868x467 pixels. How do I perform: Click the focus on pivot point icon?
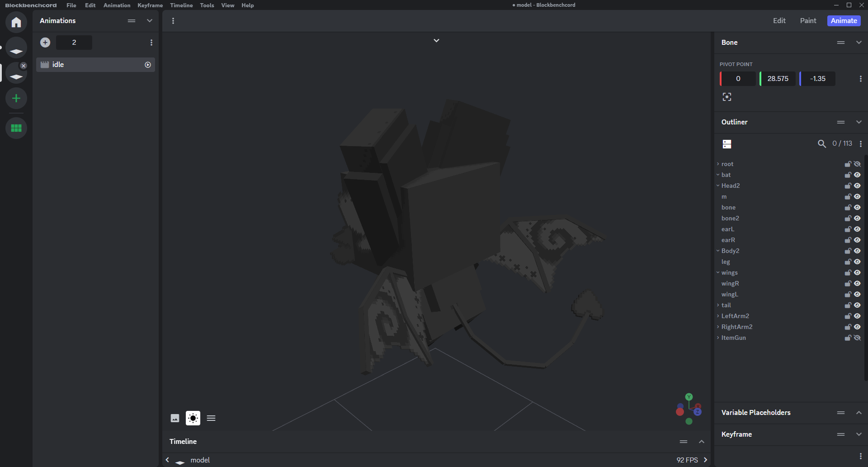(x=727, y=97)
